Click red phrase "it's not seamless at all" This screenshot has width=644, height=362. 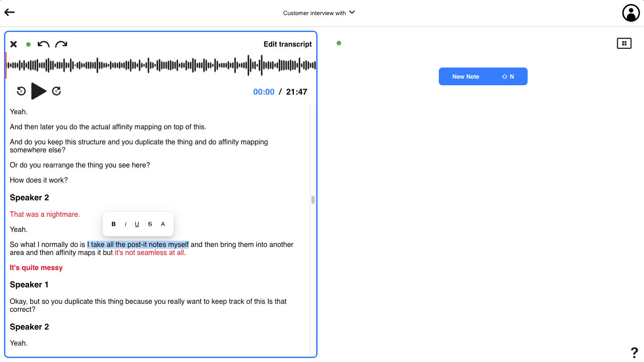[x=149, y=253]
